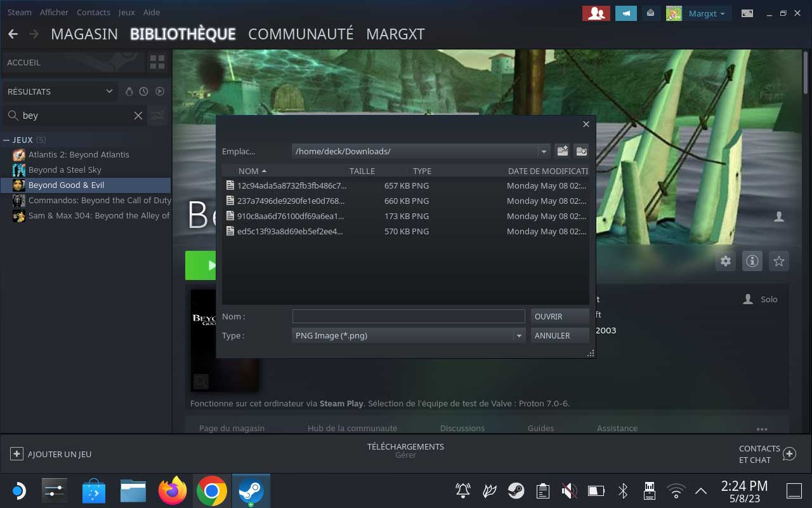
Task: Open the Steam menu
Action: point(19,13)
